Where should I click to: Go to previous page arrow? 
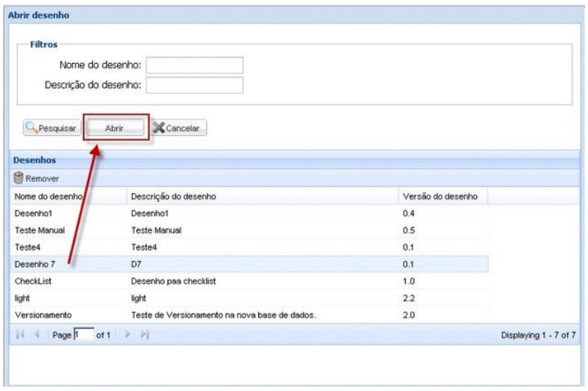[x=36, y=335]
